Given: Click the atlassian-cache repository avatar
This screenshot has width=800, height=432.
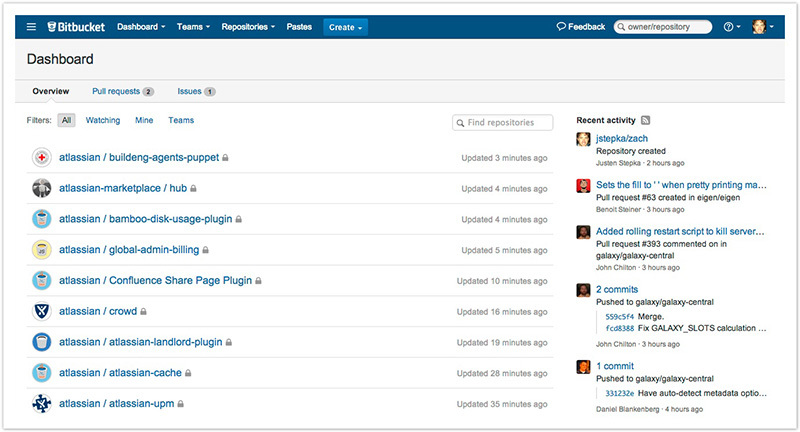Looking at the screenshot, I should pos(42,373).
